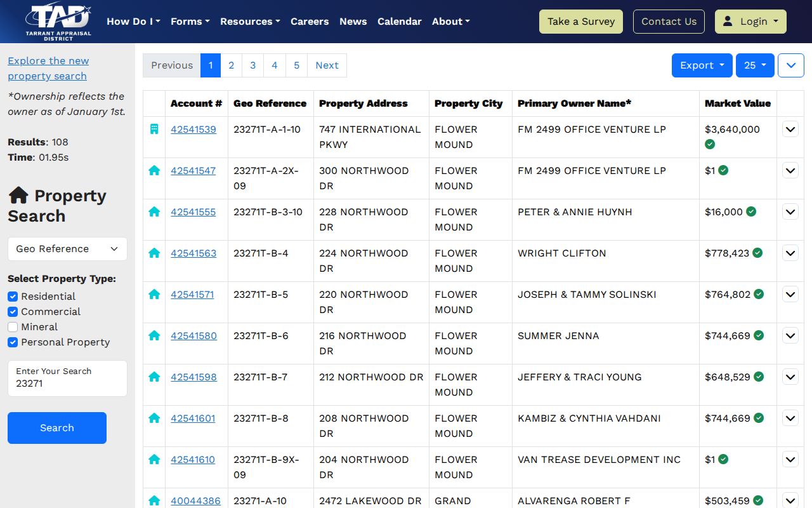Follow the Explore the new property search link
Screen dimensions: 812x508
point(48,69)
